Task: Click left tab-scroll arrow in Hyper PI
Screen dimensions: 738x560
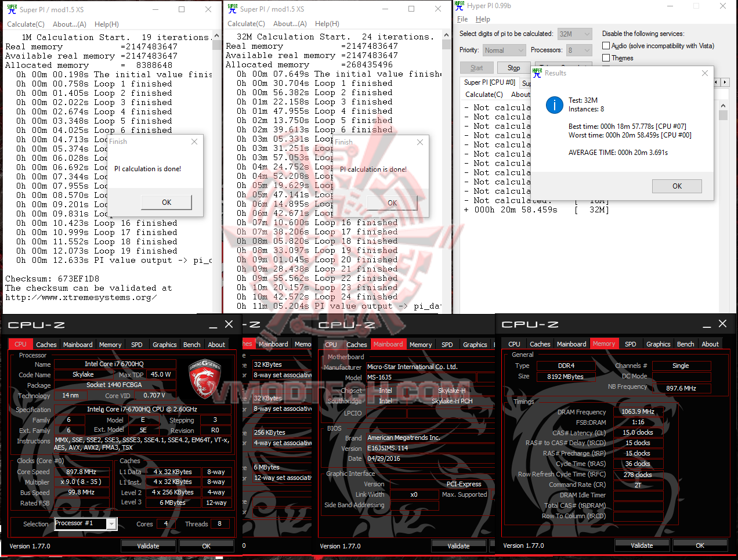Action: (x=716, y=82)
